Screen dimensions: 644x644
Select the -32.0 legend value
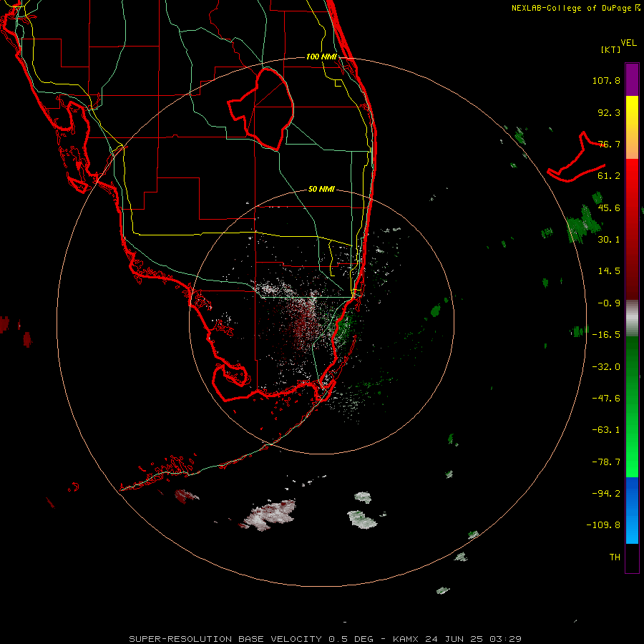(606, 367)
